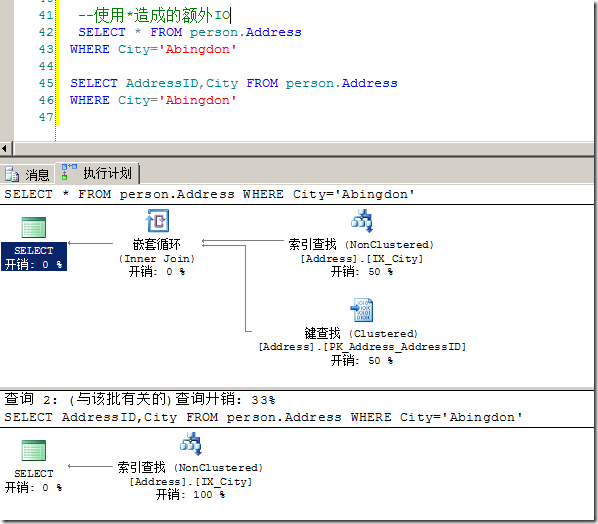Click the WHERE clause on line 46
Image resolution: width=598 pixels, height=524 pixels.
pyautogui.click(x=153, y=100)
